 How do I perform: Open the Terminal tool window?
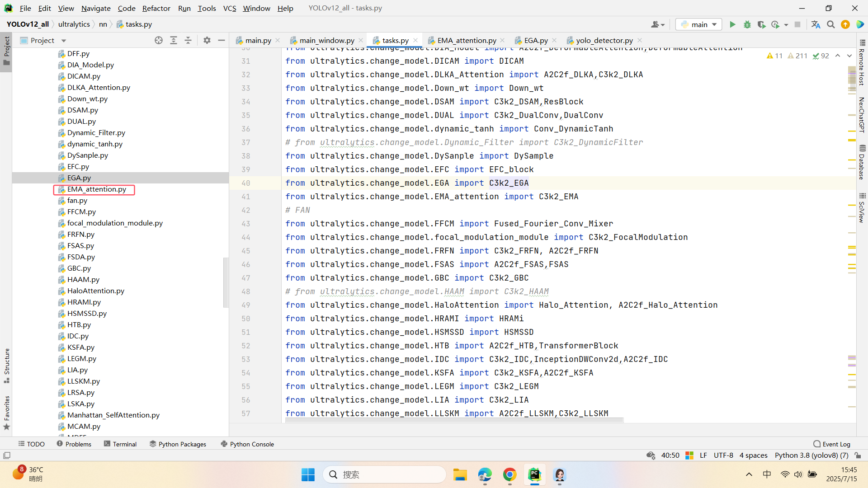coord(120,444)
